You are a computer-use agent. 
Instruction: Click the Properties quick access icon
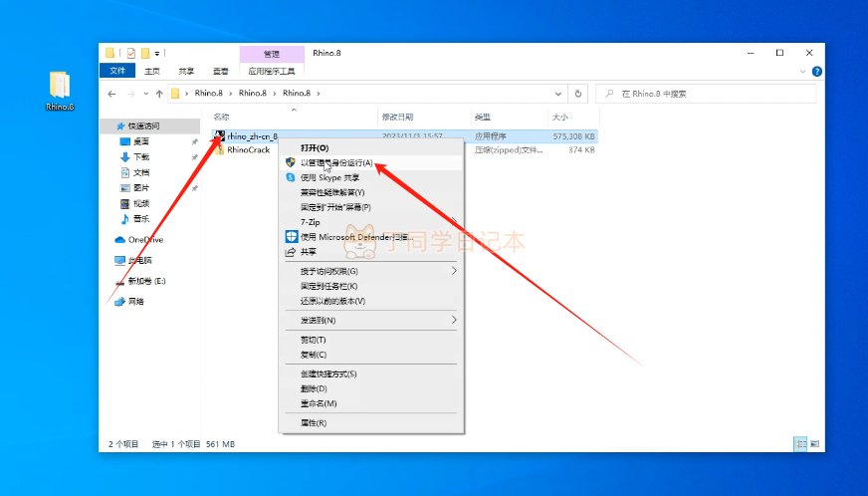(x=131, y=53)
